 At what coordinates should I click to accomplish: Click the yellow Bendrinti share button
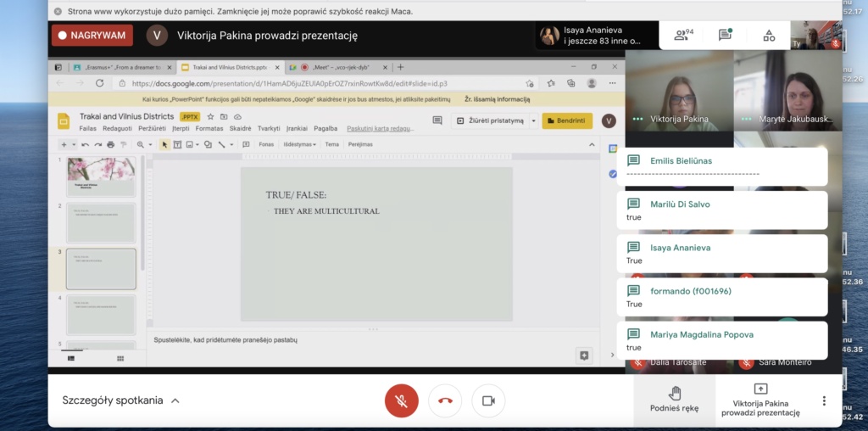(567, 120)
